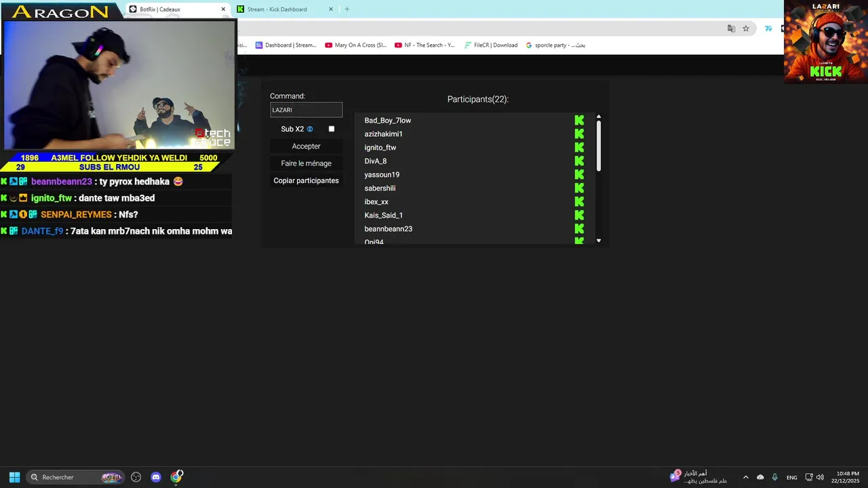Select participant ibex_xx
Viewport: 868px width, 488px height.
(x=376, y=202)
